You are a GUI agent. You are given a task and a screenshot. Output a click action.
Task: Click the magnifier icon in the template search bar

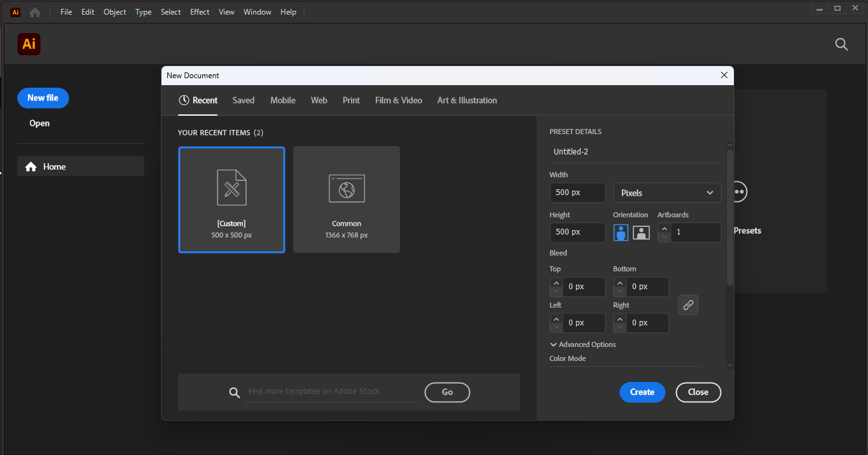click(235, 392)
